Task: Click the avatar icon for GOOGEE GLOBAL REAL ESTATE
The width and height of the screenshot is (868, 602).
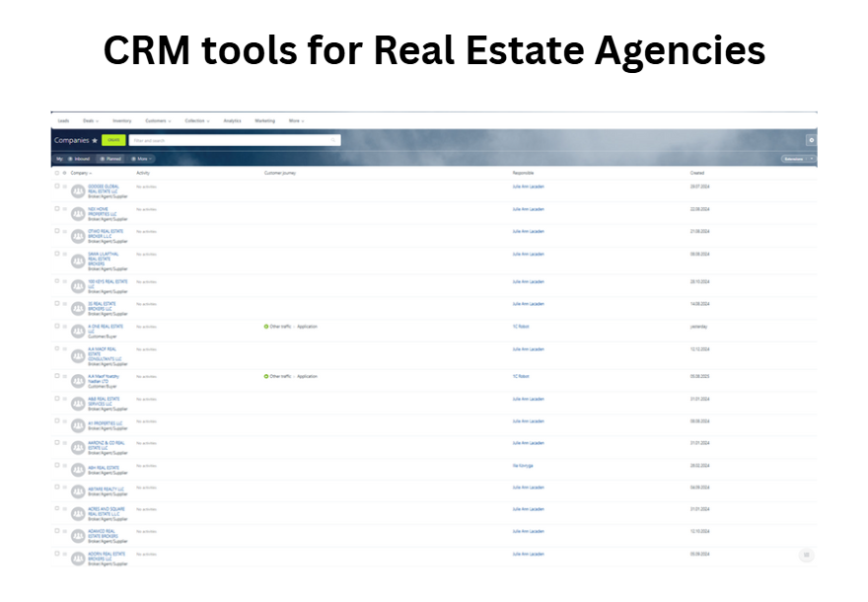Action: [x=78, y=188]
